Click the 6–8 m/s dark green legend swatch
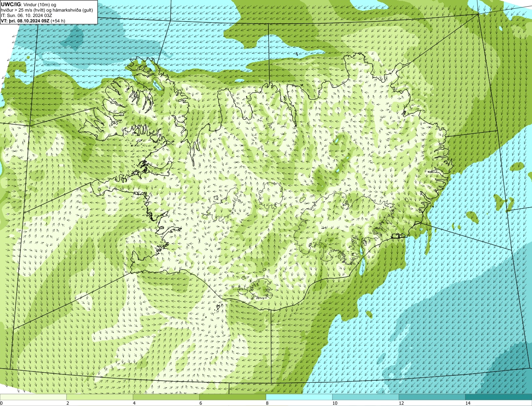Screen dimensions: 532x406 pos(233,397)
